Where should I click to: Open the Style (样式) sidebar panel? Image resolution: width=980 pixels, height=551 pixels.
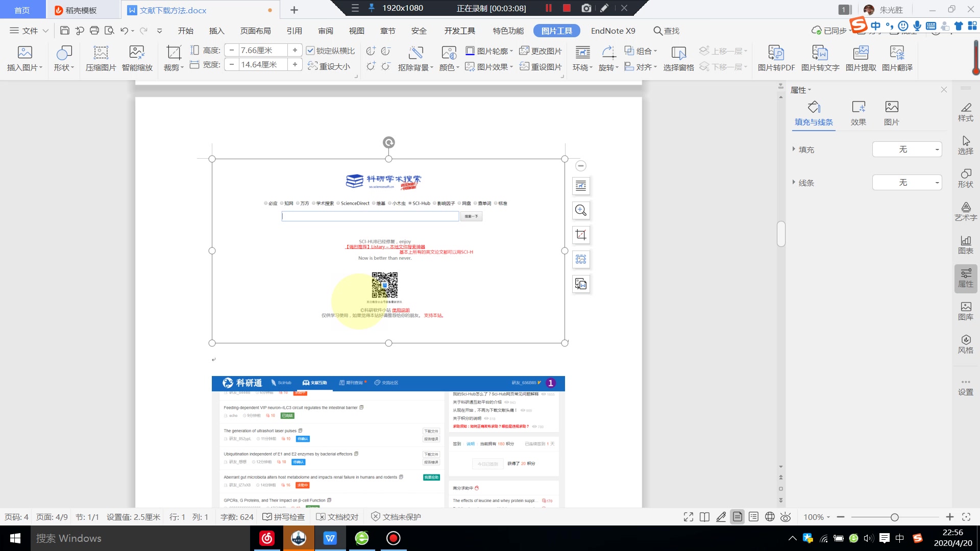[x=965, y=112]
